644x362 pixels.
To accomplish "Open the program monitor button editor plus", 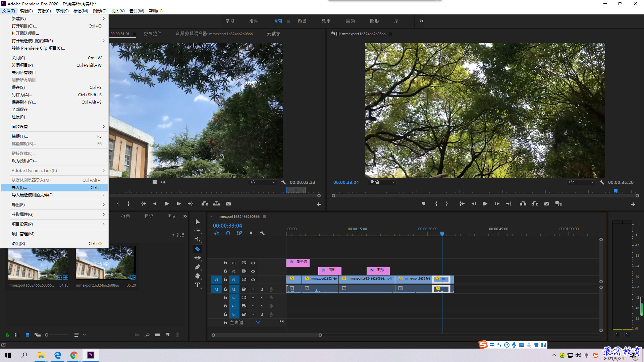I will [x=633, y=204].
